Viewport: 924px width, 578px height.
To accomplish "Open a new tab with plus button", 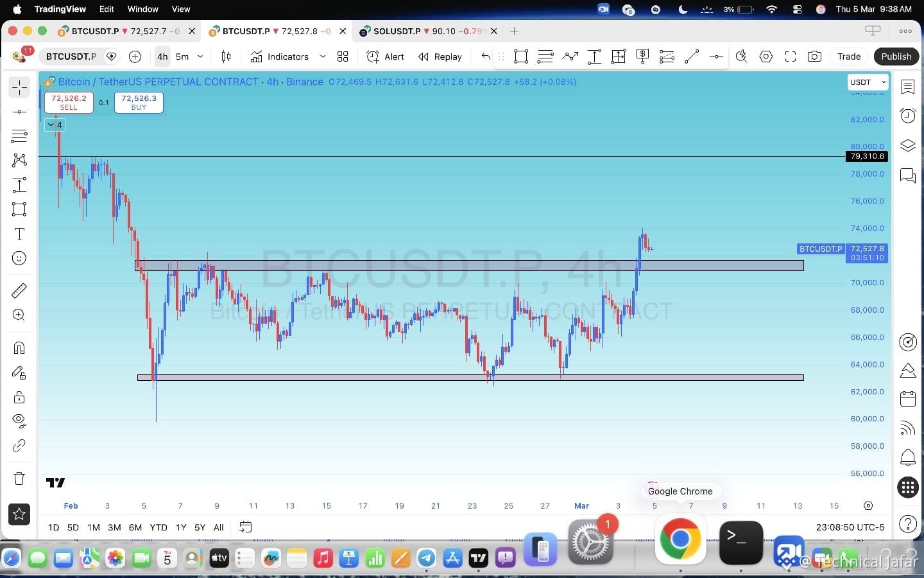I will pyautogui.click(x=514, y=31).
